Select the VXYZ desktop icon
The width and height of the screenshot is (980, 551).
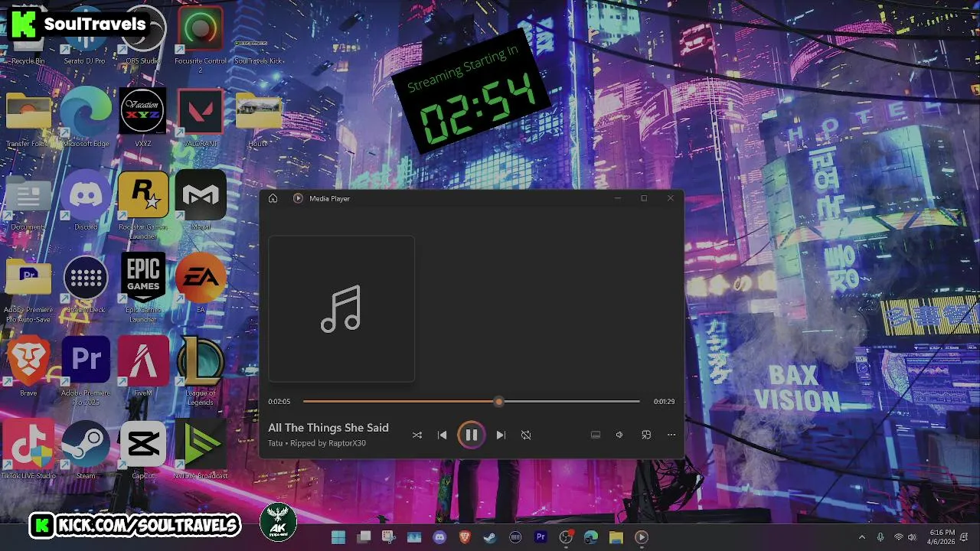143,117
